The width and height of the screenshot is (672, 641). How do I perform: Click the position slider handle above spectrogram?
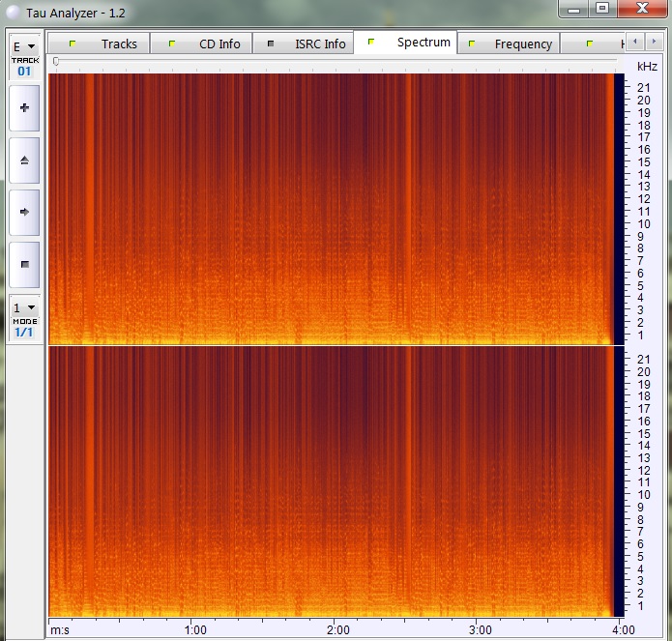[55, 61]
